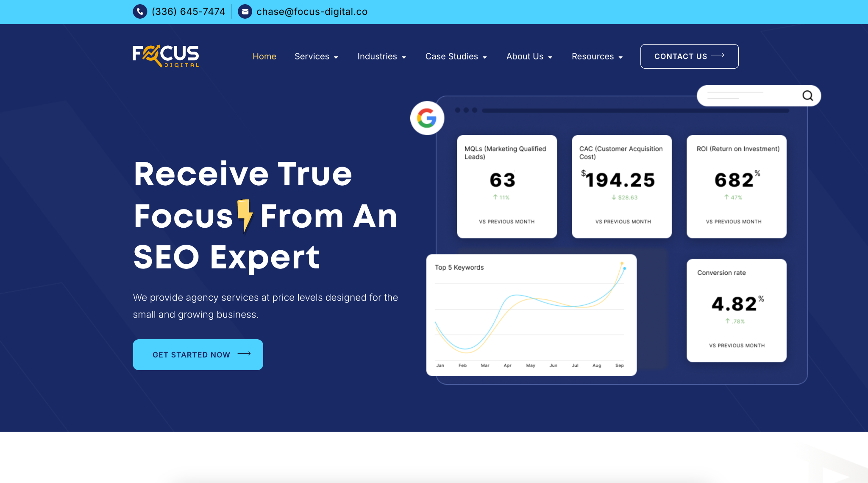The height and width of the screenshot is (483, 868).
Task: Click the chase@focus-digital.co email link
Action: 312,11
